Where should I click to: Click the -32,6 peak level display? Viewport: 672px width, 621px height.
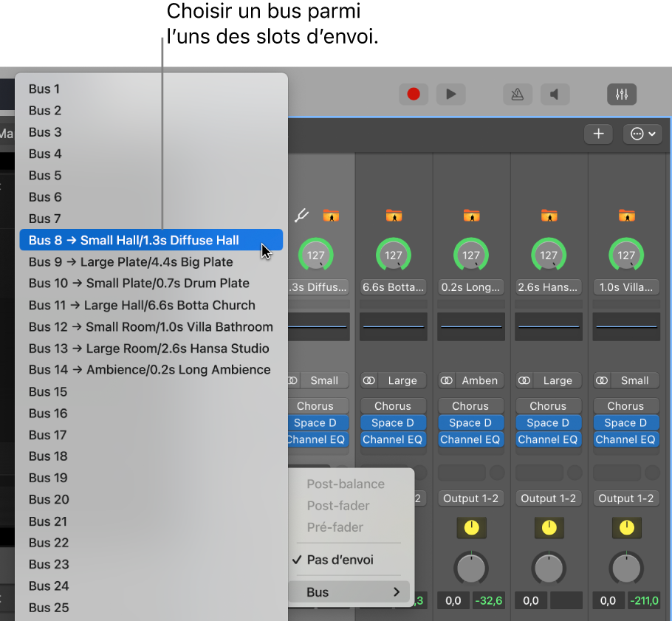(489, 600)
